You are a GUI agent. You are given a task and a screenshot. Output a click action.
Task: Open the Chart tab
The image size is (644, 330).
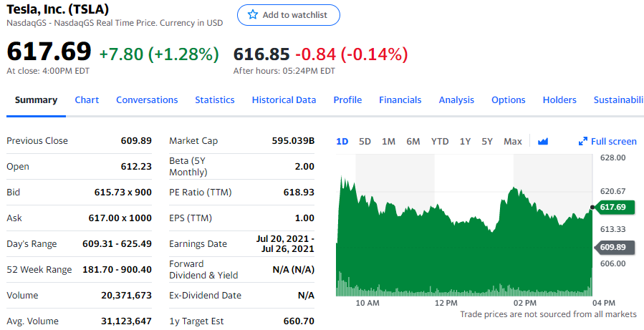coord(87,100)
